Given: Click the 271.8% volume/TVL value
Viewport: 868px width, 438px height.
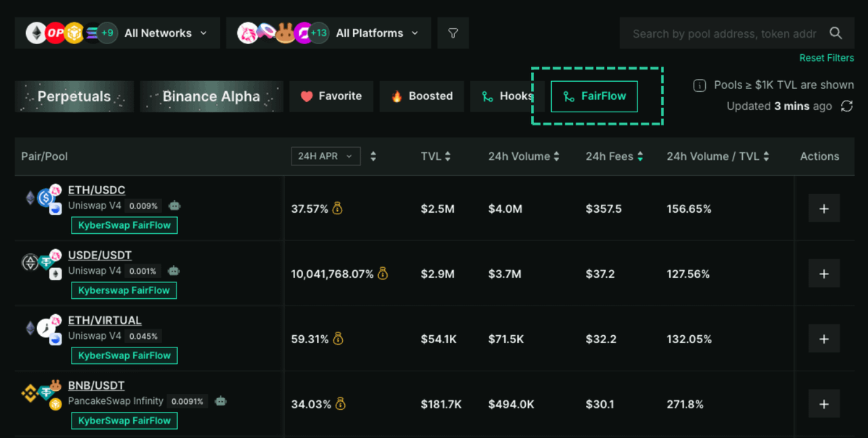Looking at the screenshot, I should pos(685,404).
